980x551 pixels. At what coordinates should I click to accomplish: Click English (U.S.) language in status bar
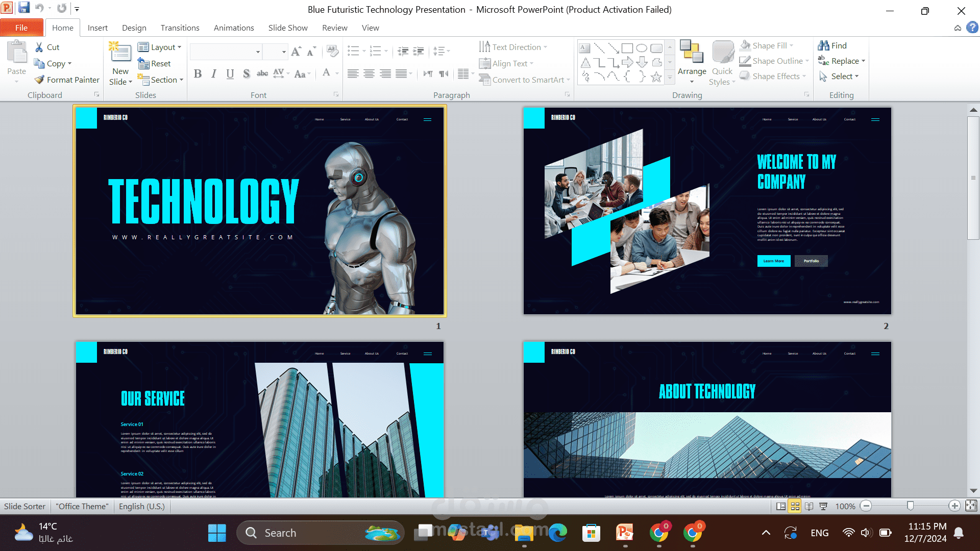pyautogui.click(x=142, y=506)
